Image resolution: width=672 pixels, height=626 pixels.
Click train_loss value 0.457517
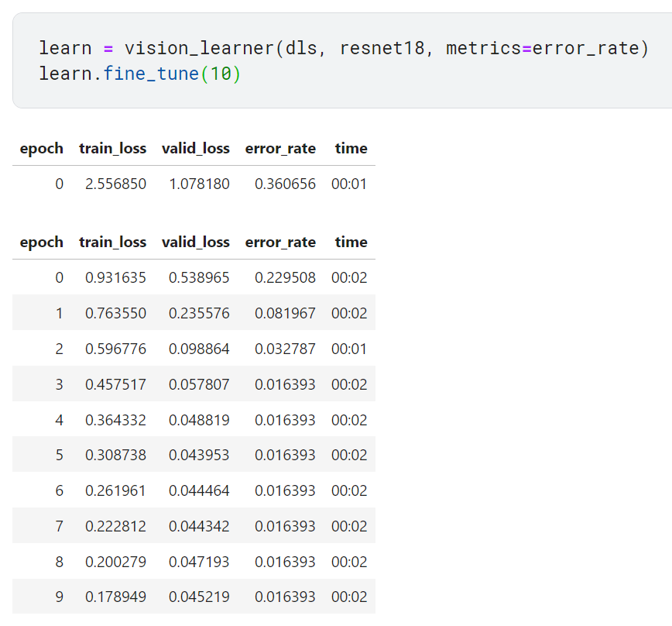(x=115, y=384)
